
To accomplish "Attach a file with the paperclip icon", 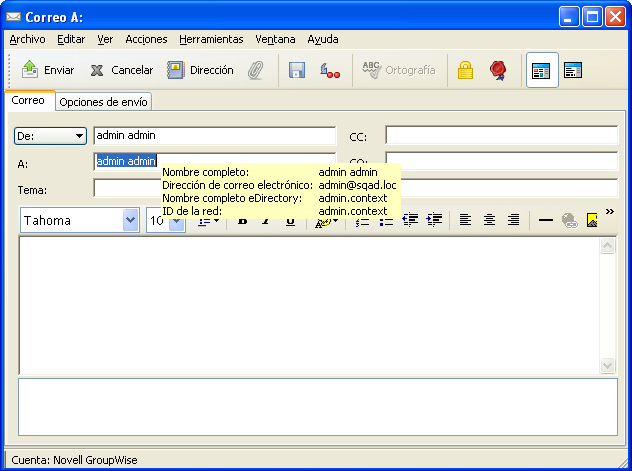I will tap(256, 70).
